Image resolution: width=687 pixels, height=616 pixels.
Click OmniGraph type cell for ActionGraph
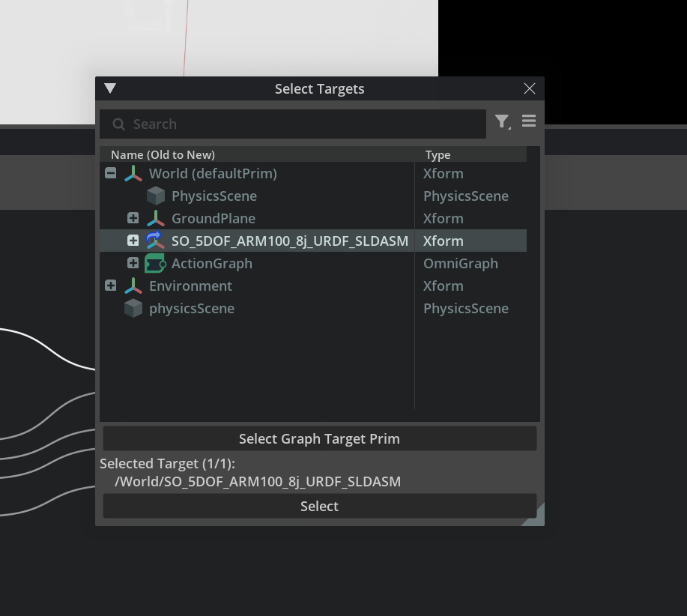tap(461, 263)
